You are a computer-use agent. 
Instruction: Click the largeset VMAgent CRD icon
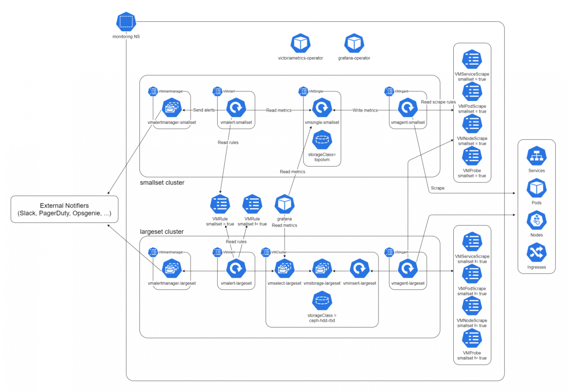[389, 252]
